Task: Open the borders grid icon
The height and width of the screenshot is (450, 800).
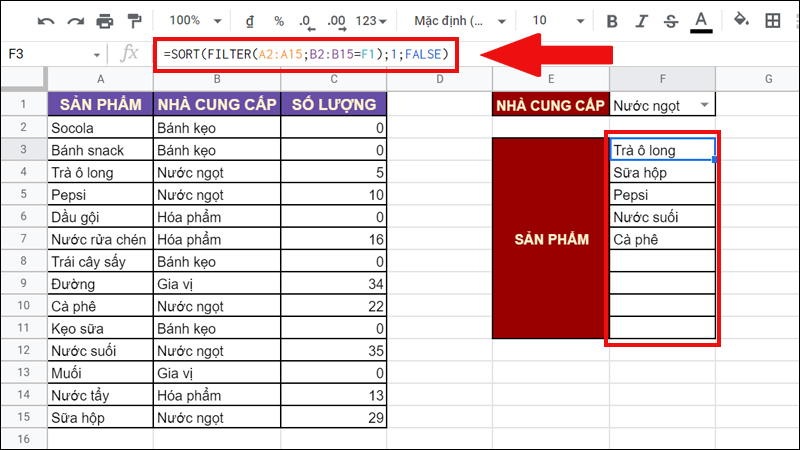Action: (x=773, y=20)
